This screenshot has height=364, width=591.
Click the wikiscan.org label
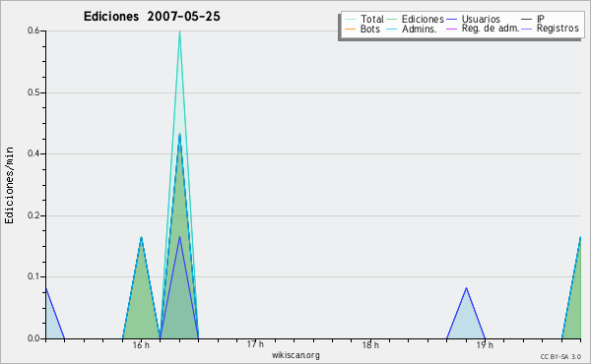coord(295,355)
